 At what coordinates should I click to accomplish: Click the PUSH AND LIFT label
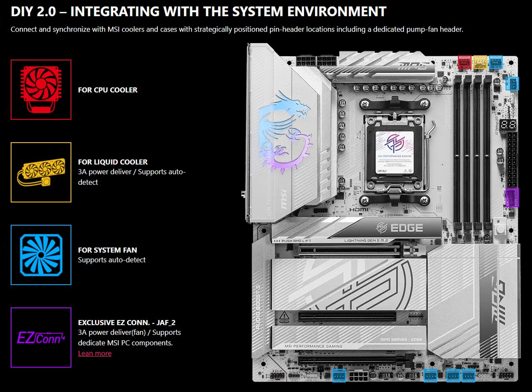[x=293, y=241]
